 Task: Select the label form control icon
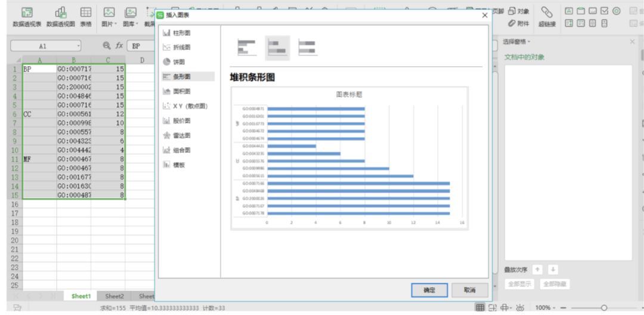click(x=569, y=11)
